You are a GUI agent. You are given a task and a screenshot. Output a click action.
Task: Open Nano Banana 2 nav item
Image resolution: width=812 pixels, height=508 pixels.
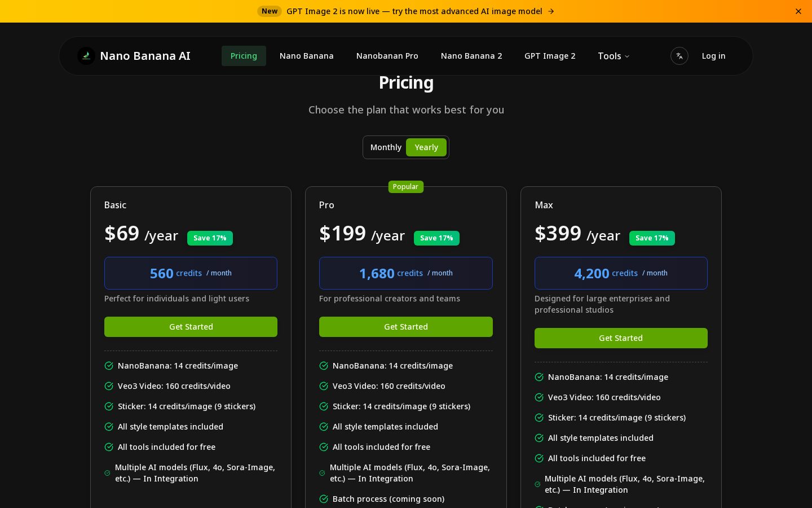tap(471, 56)
